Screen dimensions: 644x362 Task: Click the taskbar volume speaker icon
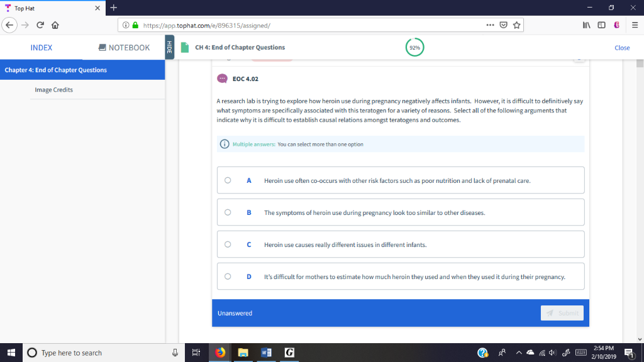552,353
